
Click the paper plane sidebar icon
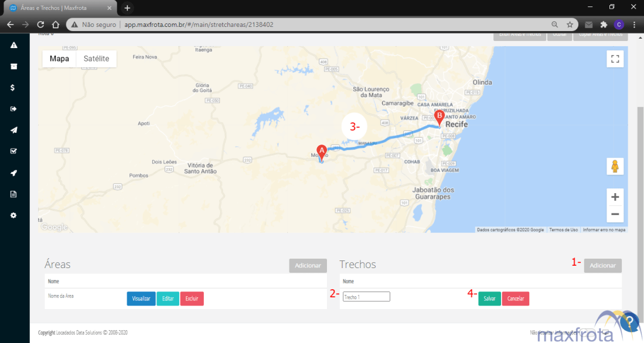point(13,130)
